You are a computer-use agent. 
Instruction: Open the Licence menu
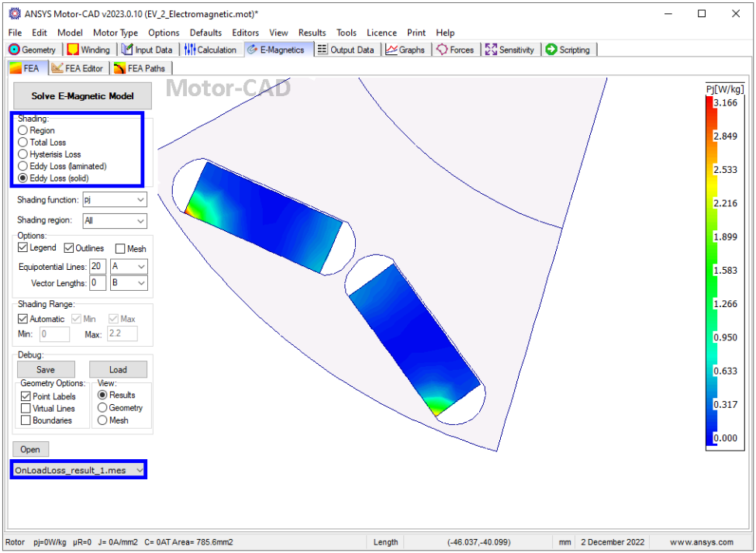point(381,33)
